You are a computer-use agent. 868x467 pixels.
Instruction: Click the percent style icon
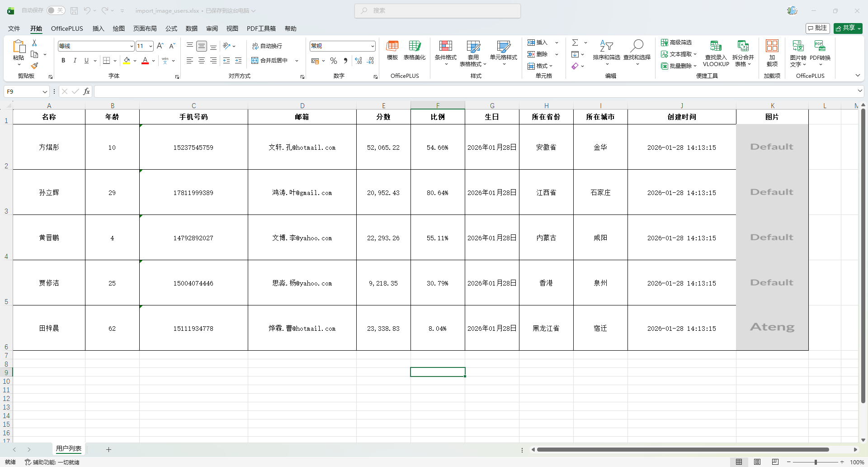tap(334, 61)
